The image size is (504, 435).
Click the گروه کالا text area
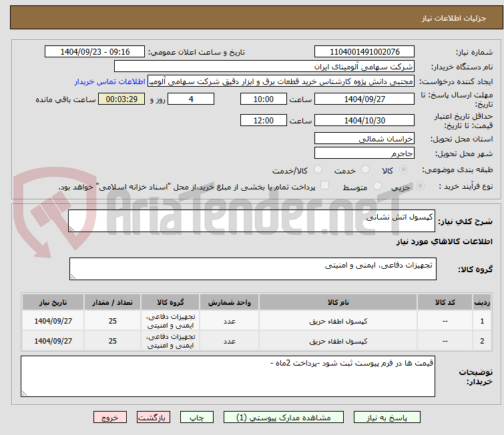click(x=253, y=269)
